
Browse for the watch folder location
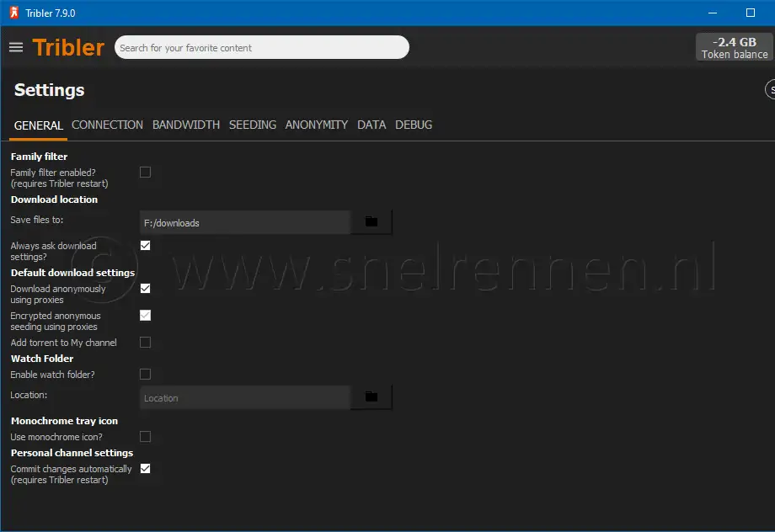pyautogui.click(x=371, y=397)
